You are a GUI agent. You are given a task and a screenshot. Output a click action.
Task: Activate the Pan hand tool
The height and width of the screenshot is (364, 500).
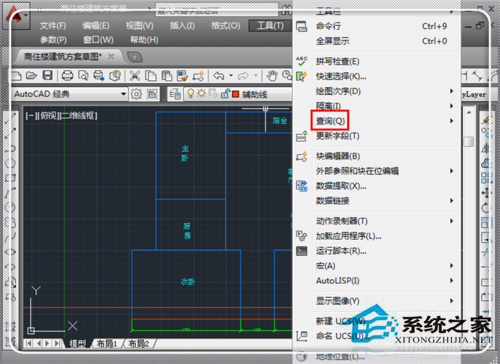[x=272, y=76]
